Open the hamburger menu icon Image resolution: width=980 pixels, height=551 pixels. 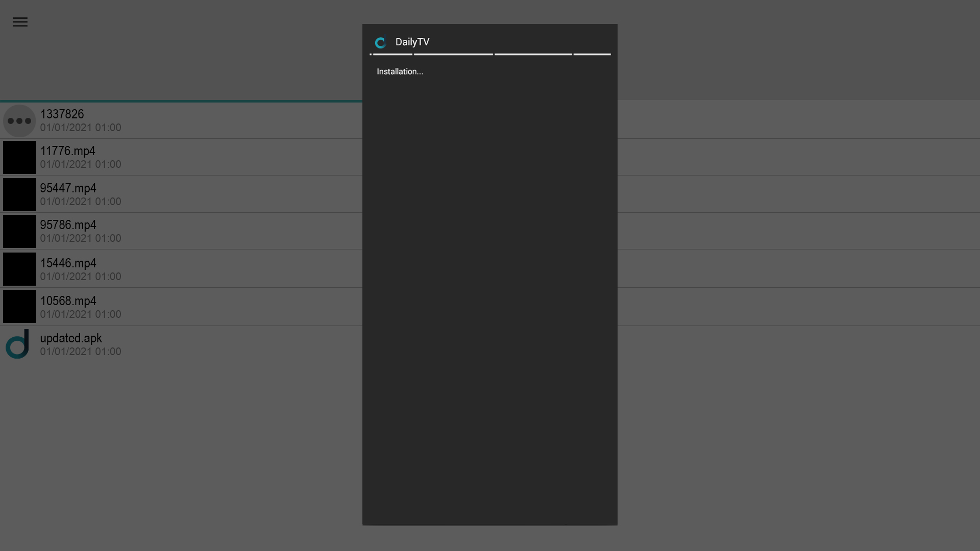[x=20, y=22]
